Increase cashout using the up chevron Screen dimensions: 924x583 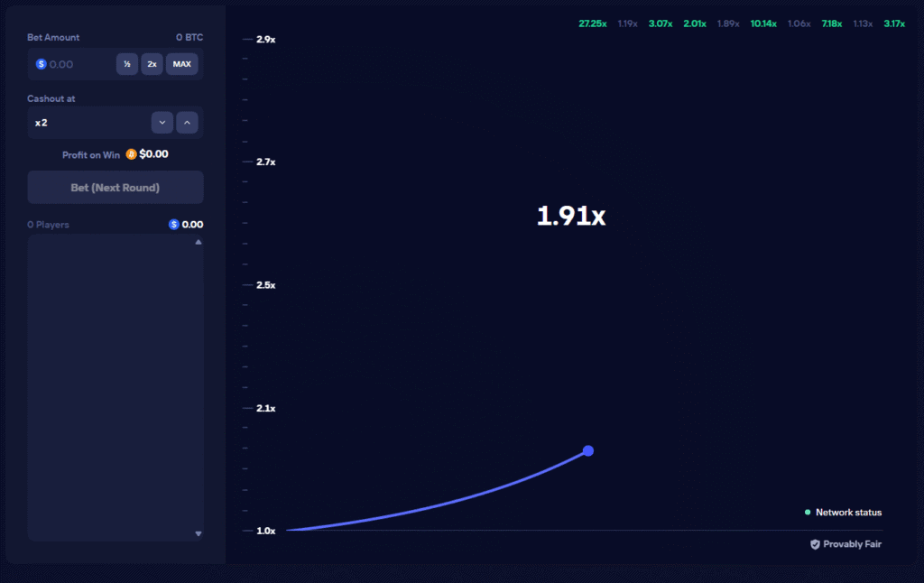187,122
